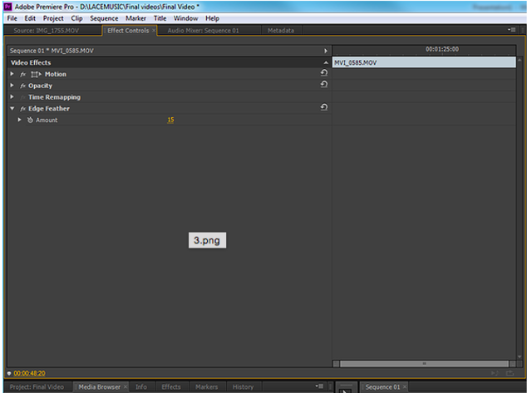Click the playhead icon beside timecode
This screenshot has height=393, width=532.
[x=9, y=373]
